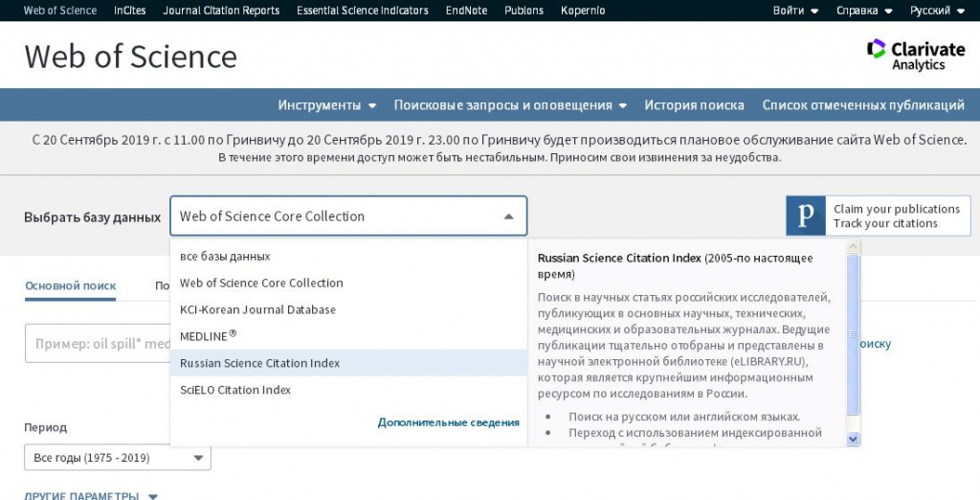This screenshot has width=980, height=500.
Task: Collapse the database selector combo box
Action: tap(348, 216)
